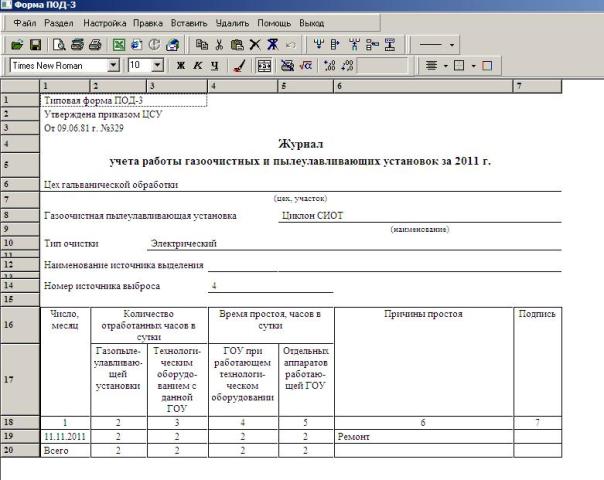
Task: Click the black X delete icon
Action: 255,45
